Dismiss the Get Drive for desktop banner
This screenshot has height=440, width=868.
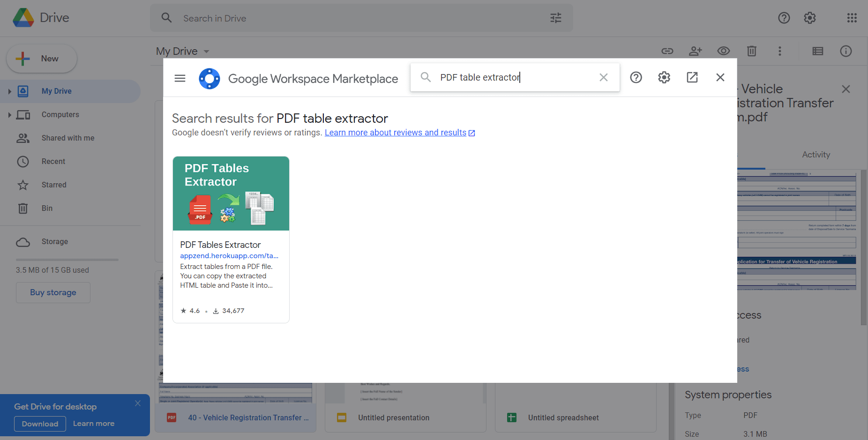(x=138, y=403)
